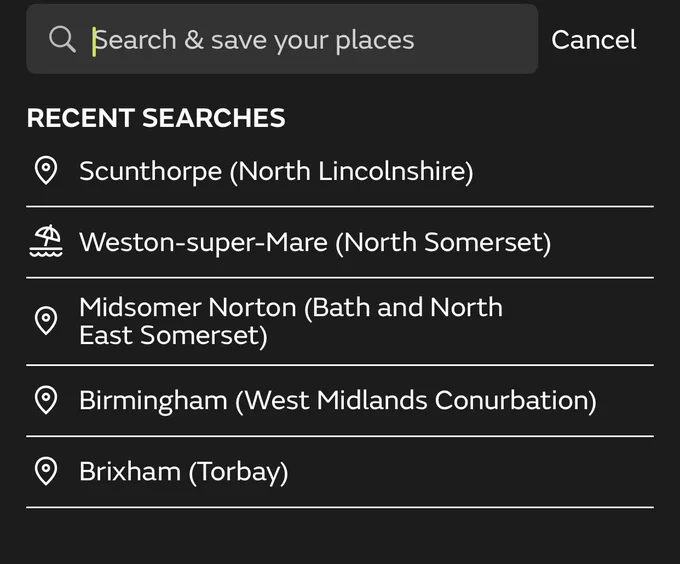
Task: Click the 'East Somerset)' second line text
Action: pos(173,336)
